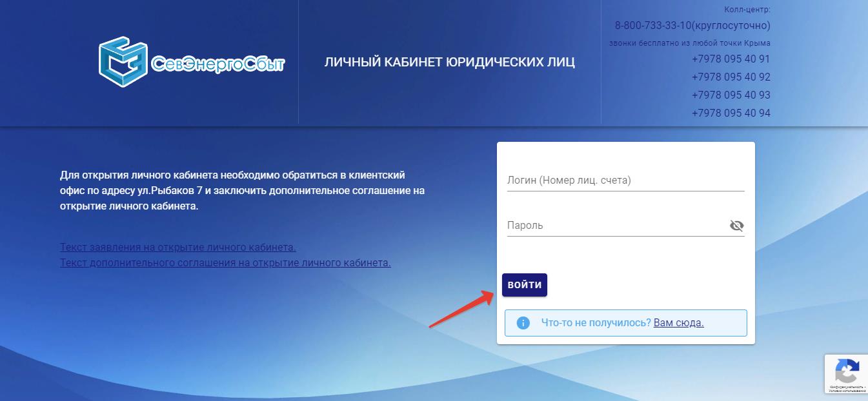Click call-center number 8-800-733-33-10

click(692, 26)
